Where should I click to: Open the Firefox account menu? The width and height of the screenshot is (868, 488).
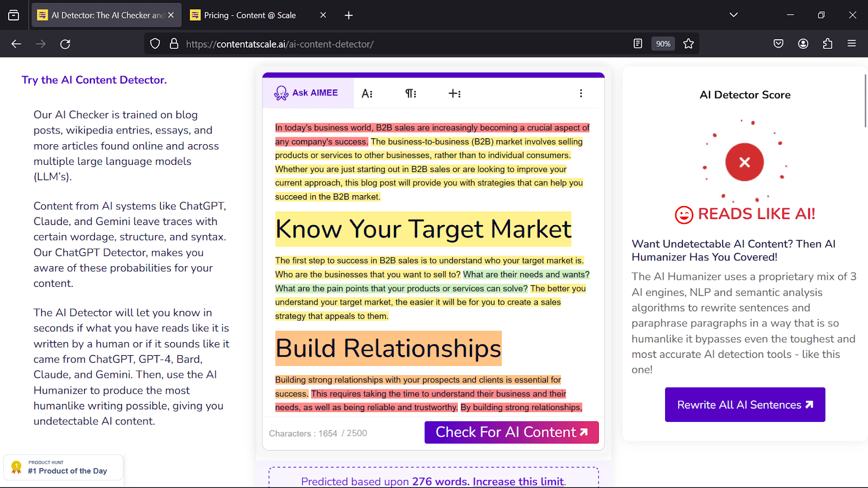[x=803, y=44]
